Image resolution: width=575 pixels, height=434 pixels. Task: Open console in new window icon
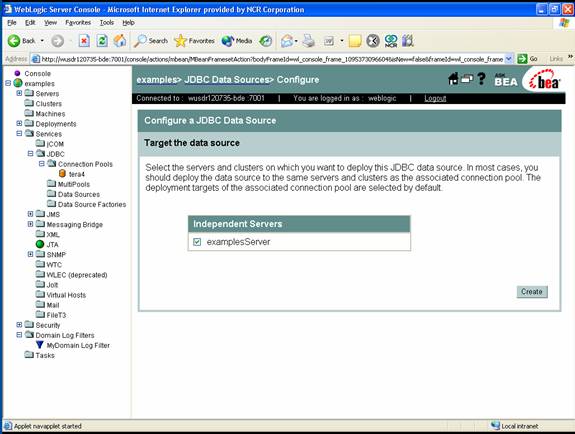coord(467,79)
